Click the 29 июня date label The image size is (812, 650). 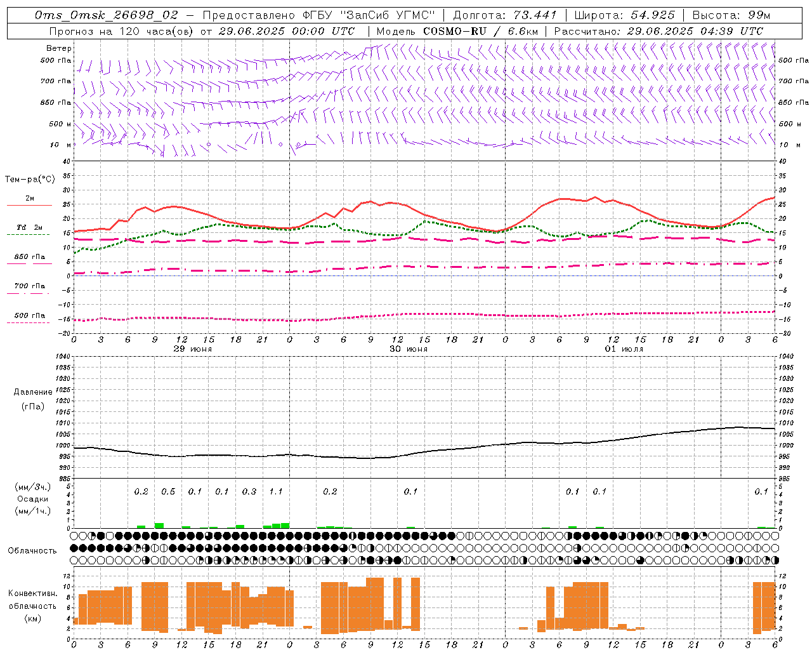click(x=193, y=349)
